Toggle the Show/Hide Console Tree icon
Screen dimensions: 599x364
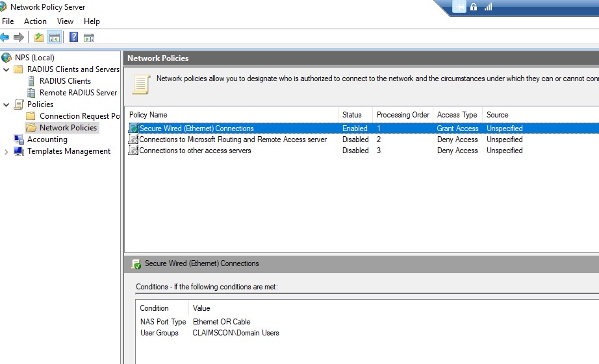pos(54,38)
